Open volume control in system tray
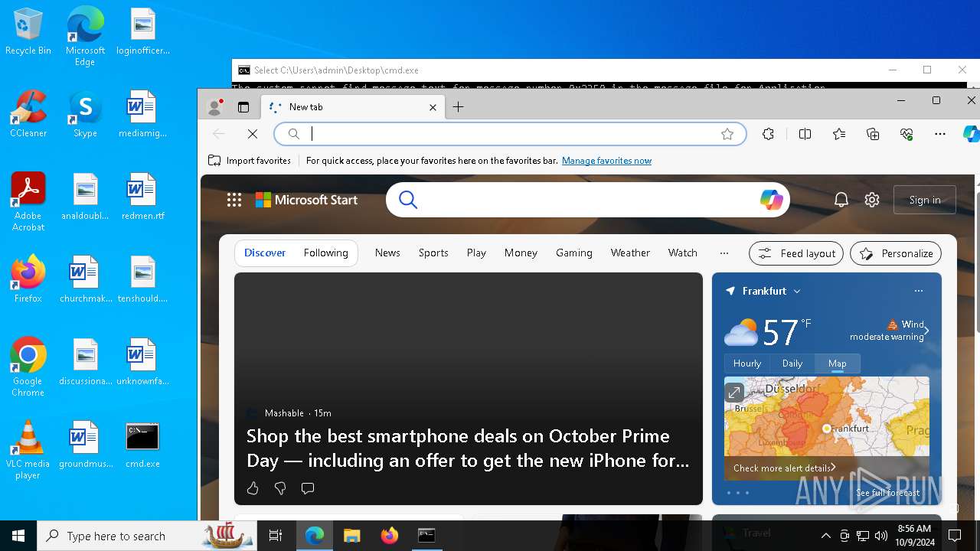This screenshot has width=980, height=551. pyautogui.click(x=881, y=536)
